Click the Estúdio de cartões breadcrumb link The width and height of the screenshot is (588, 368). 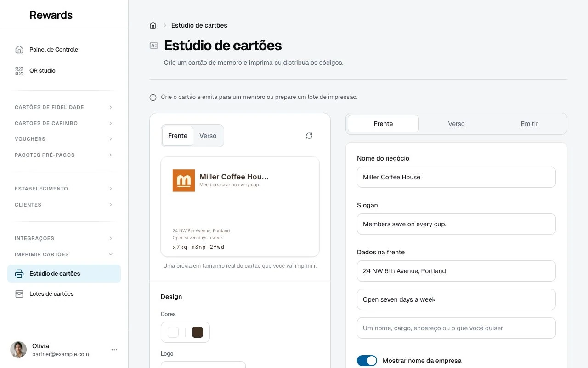pyautogui.click(x=199, y=25)
